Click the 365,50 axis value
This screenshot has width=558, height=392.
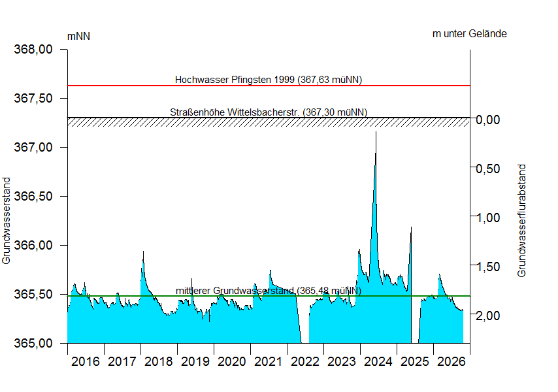pos(33,295)
